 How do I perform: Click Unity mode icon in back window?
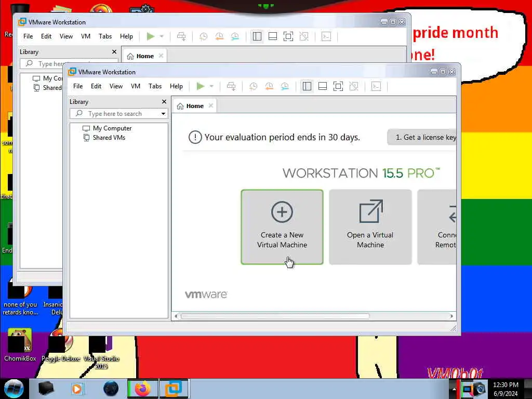coord(304,36)
